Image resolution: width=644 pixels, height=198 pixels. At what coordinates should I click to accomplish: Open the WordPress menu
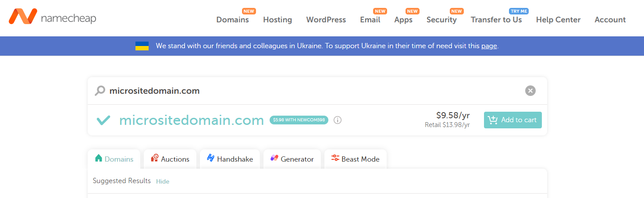point(326,20)
